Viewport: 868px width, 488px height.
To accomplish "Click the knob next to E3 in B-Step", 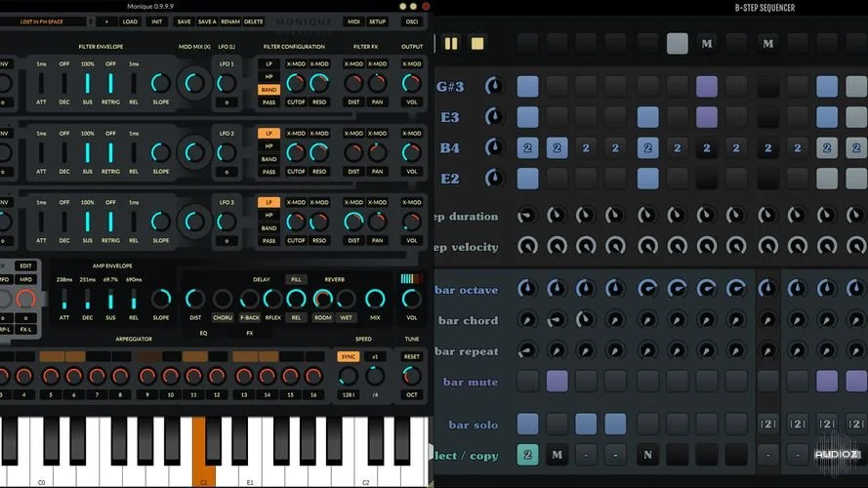I will click(494, 117).
